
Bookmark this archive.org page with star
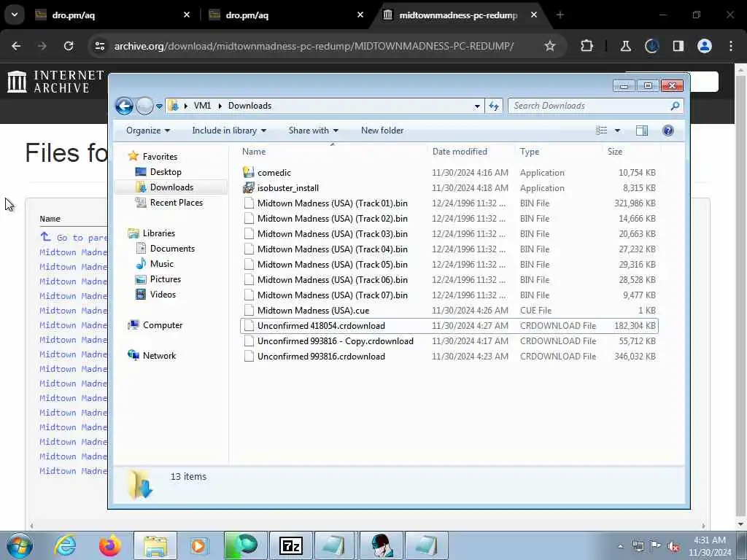click(x=550, y=46)
